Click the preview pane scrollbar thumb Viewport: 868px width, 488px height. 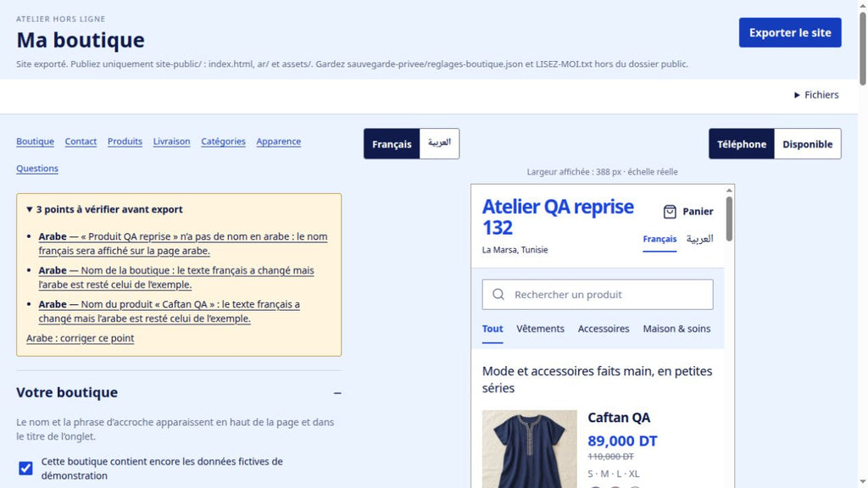click(x=729, y=219)
